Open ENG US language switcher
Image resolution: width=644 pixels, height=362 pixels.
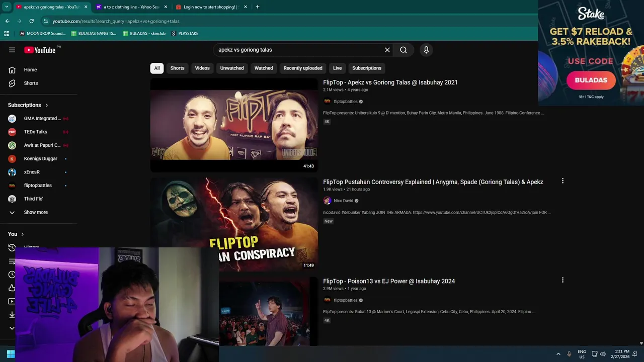click(x=582, y=354)
